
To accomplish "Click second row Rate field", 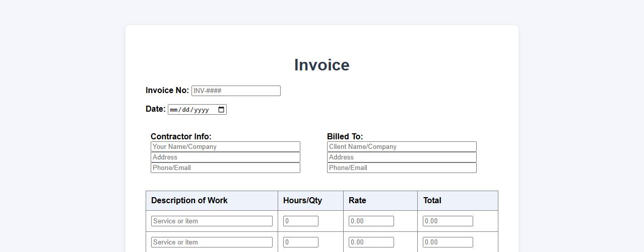I will 371,242.
